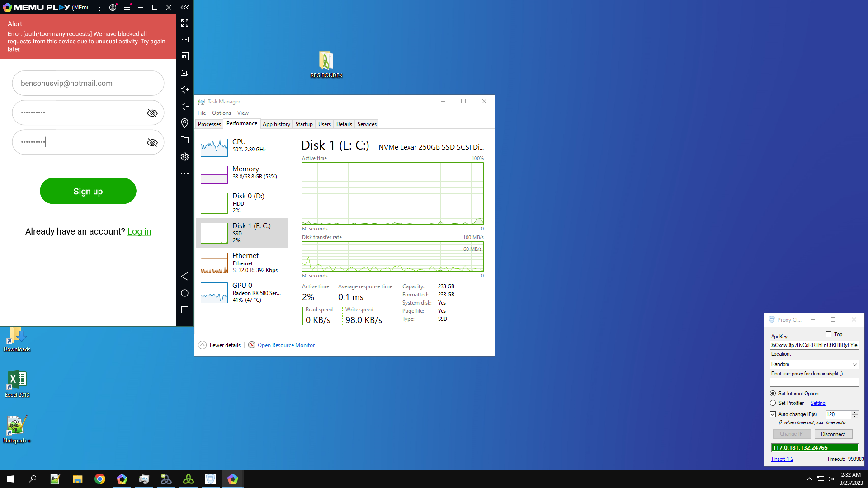Open MEmu three-dot options menu
Viewport: 868px width, 488px height.
tap(99, 7)
